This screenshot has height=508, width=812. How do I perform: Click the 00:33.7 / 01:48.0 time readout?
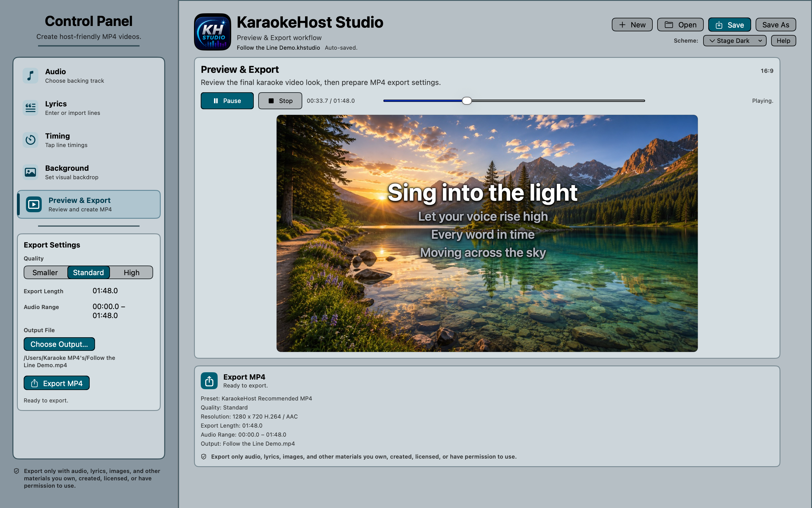click(330, 101)
